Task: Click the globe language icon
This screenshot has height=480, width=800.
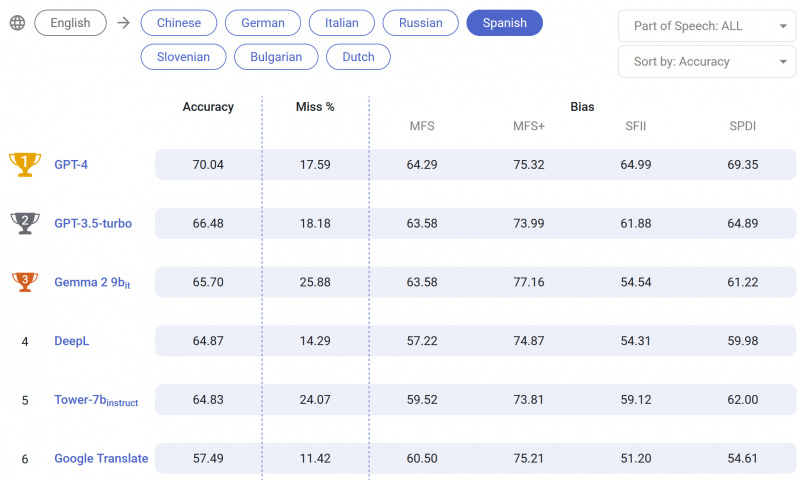Action: (x=17, y=23)
